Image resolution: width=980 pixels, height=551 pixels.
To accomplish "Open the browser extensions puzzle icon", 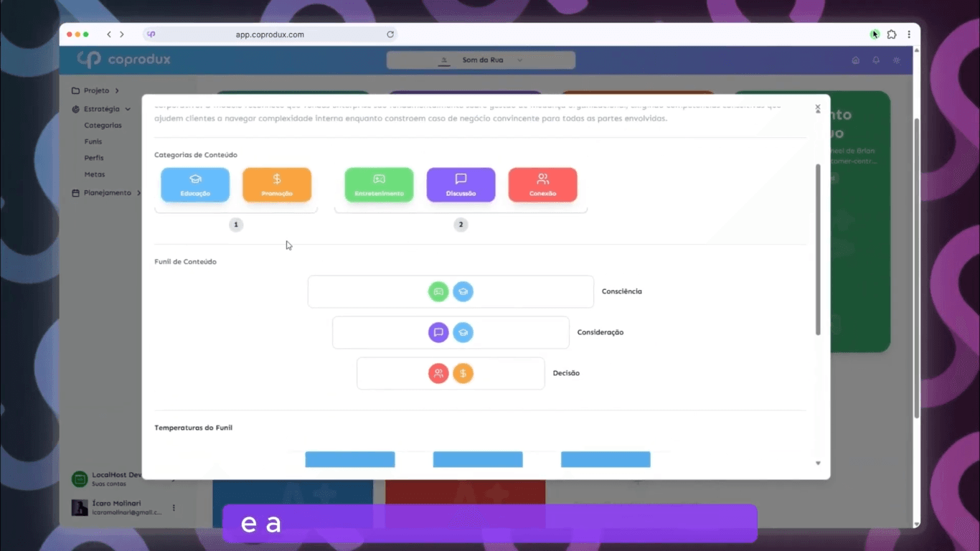I will (892, 34).
